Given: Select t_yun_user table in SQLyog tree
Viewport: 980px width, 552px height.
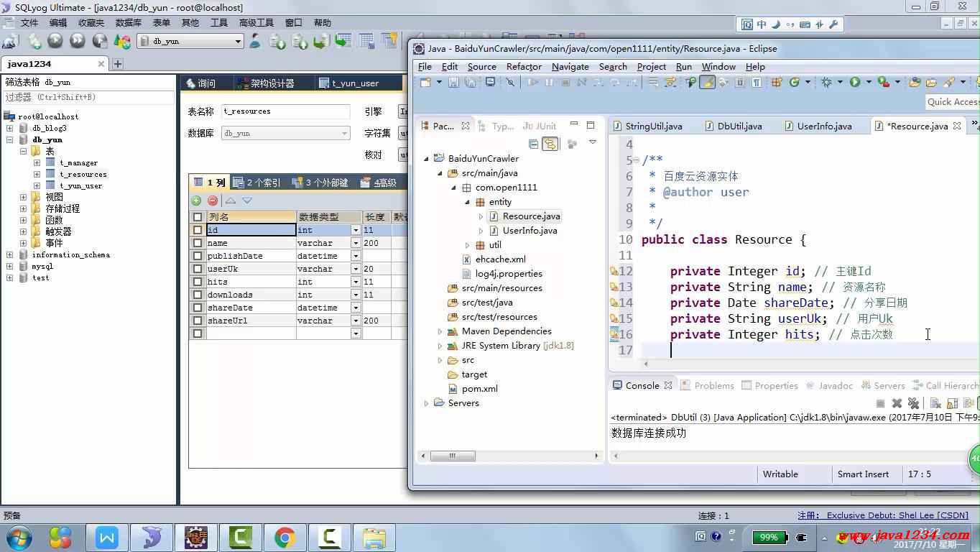Looking at the screenshot, I should (80, 185).
